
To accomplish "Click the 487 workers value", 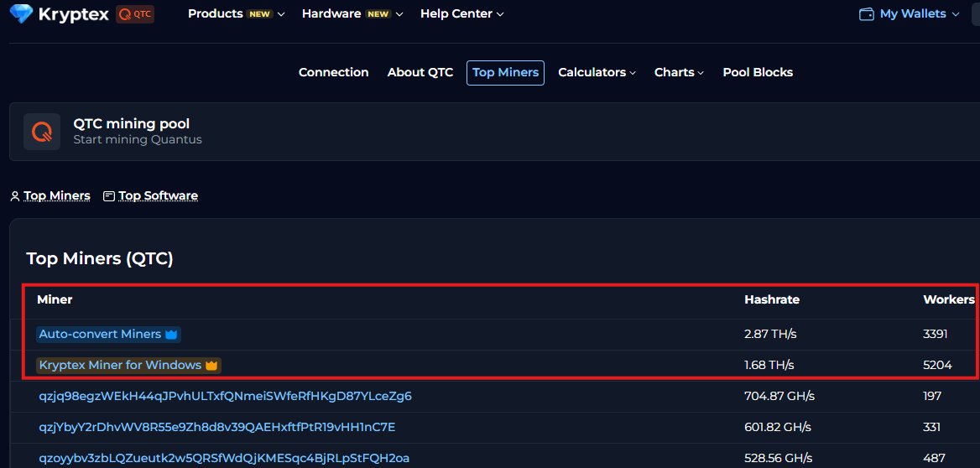I will coord(934,459).
